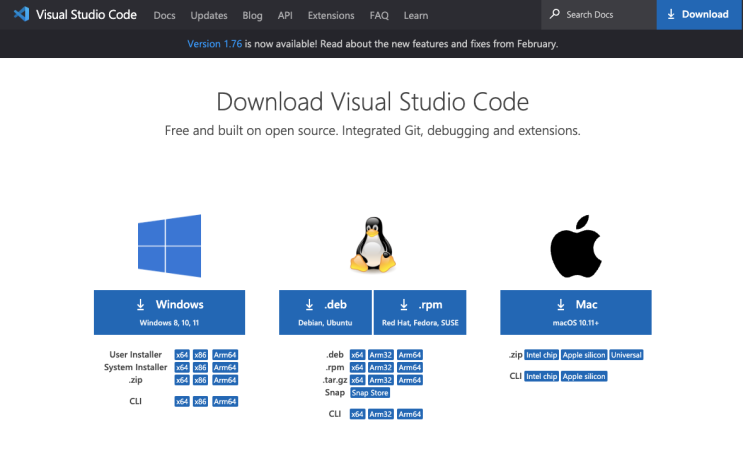Get the Windows CLI x86 build
This screenshot has width=743, height=449.
tap(200, 401)
